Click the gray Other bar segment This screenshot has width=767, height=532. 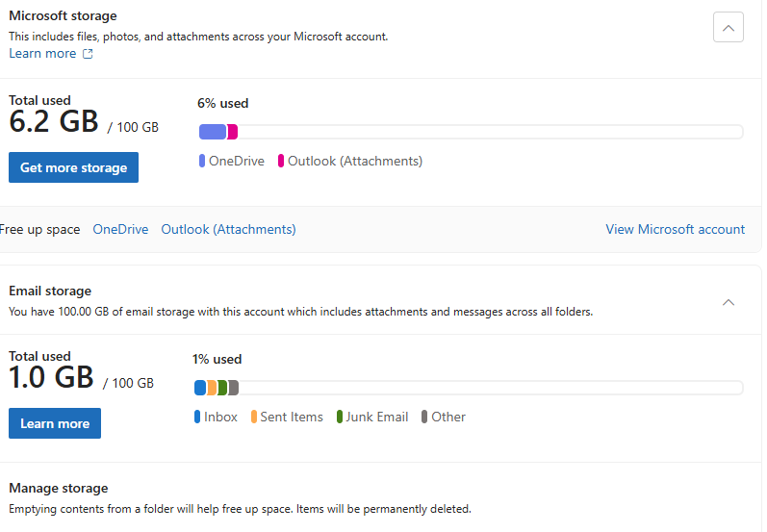[233, 388]
